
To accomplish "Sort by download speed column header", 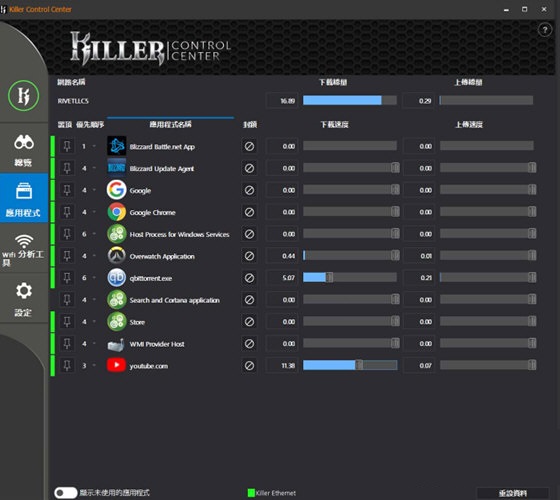I will (x=334, y=125).
